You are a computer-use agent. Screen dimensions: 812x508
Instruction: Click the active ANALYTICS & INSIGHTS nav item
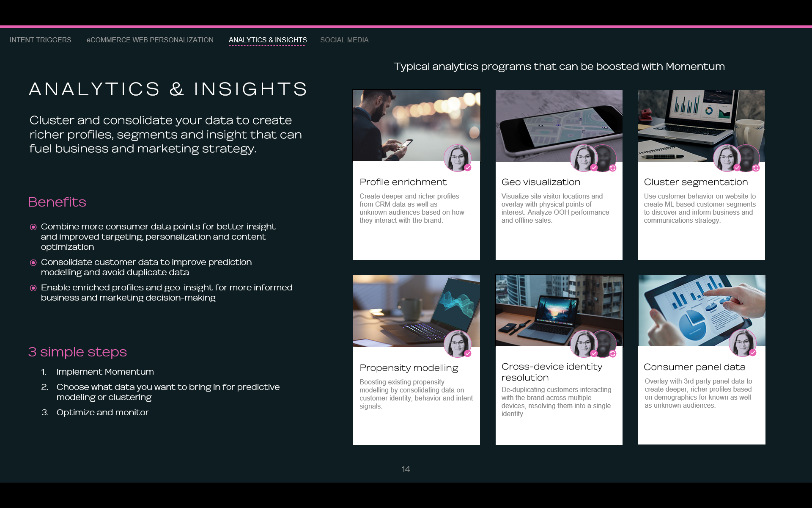[267, 40]
